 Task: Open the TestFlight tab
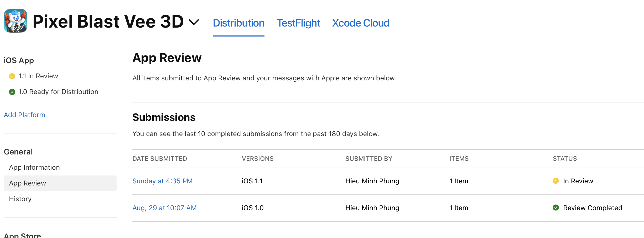point(298,23)
